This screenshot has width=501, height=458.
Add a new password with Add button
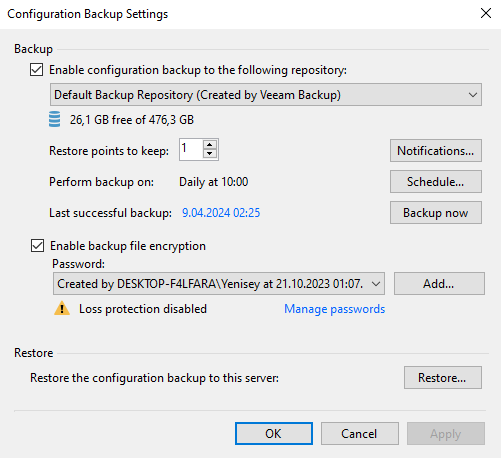[x=439, y=284]
